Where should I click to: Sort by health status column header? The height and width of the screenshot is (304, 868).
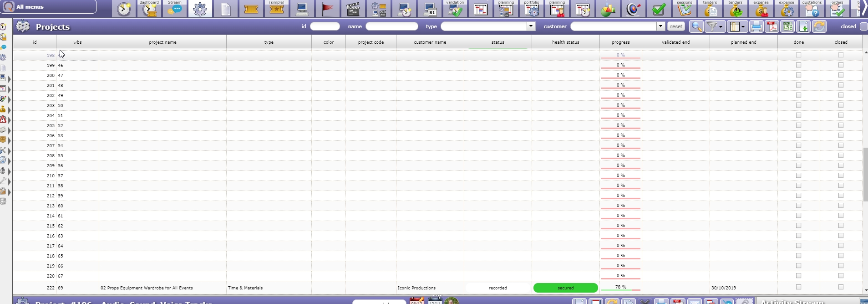tap(565, 42)
